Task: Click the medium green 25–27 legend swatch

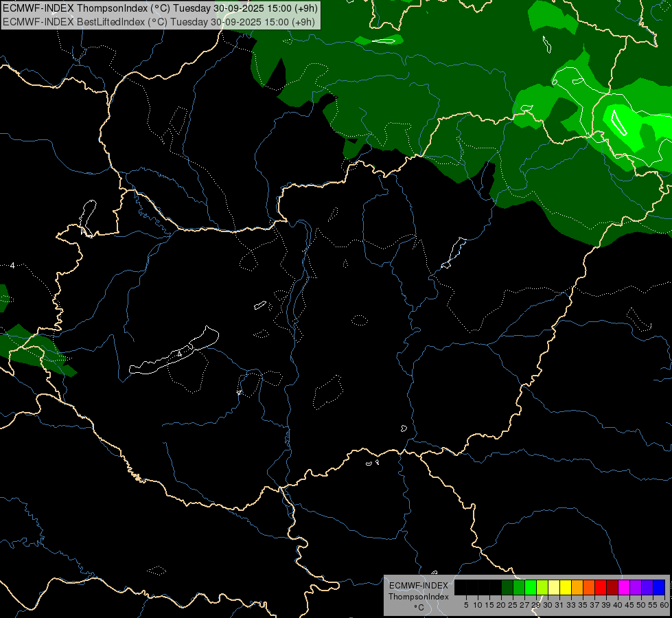Action: (519, 587)
